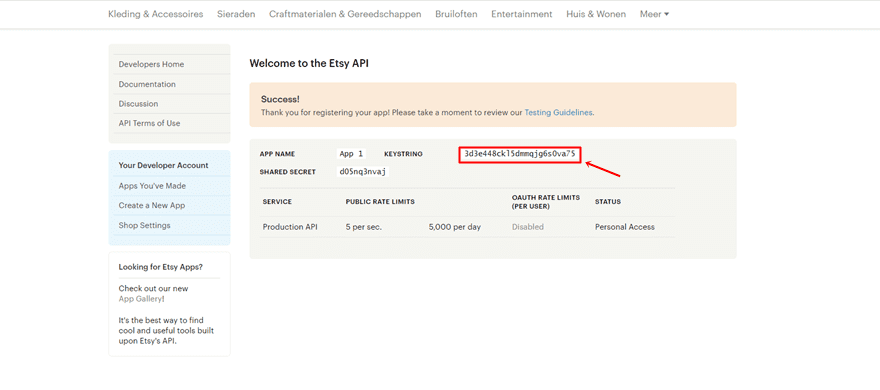The image size is (880, 390).
Task: Open the Bruiloften category
Action: (456, 14)
